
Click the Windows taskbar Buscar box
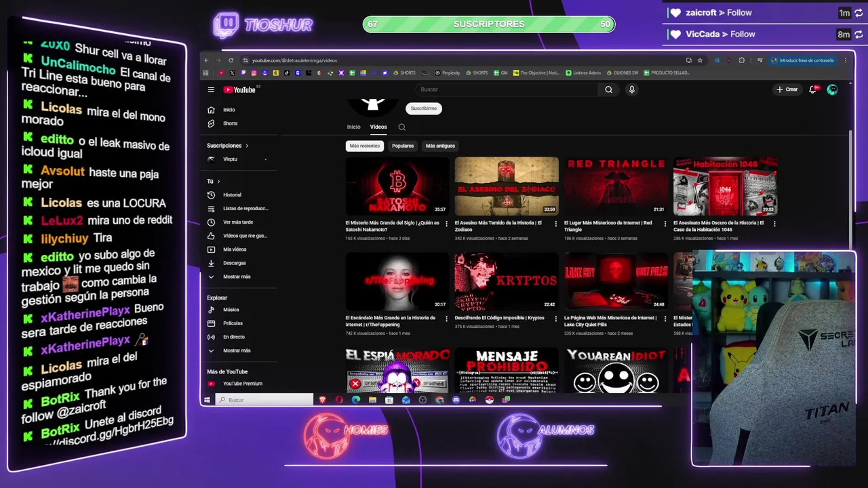(x=264, y=400)
